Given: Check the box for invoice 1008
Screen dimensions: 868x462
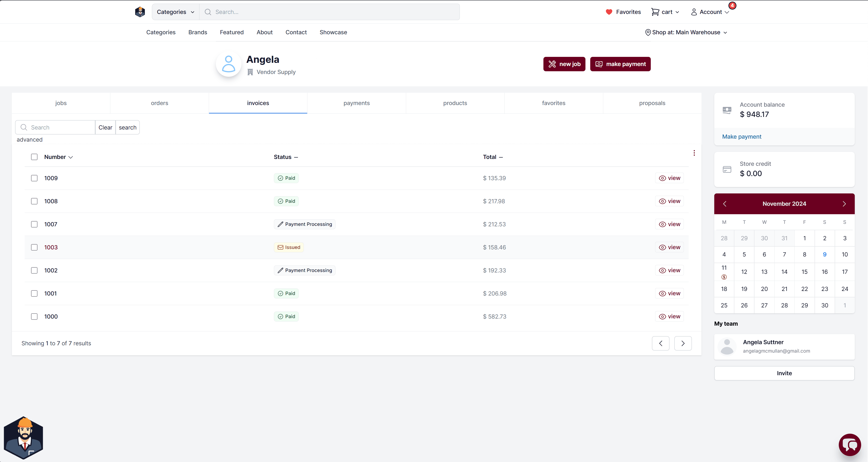Looking at the screenshot, I should click(34, 201).
